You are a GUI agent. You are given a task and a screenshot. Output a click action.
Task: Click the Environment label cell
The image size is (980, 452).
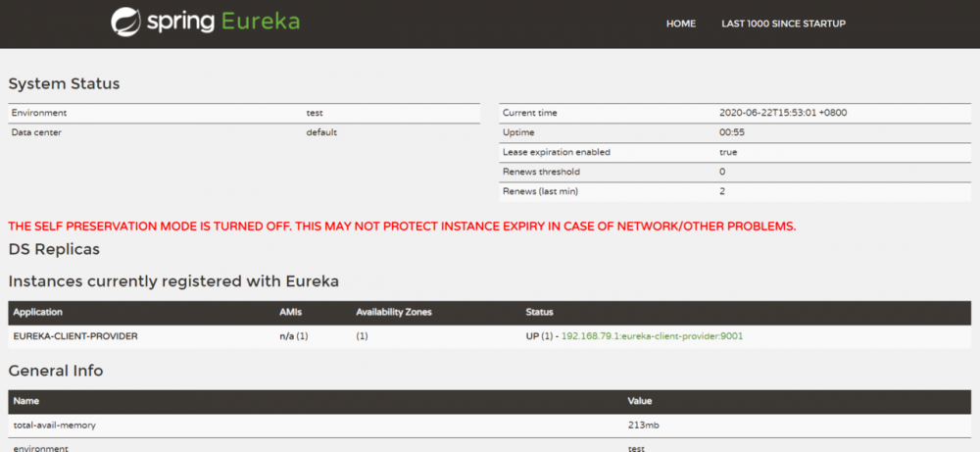coord(39,113)
